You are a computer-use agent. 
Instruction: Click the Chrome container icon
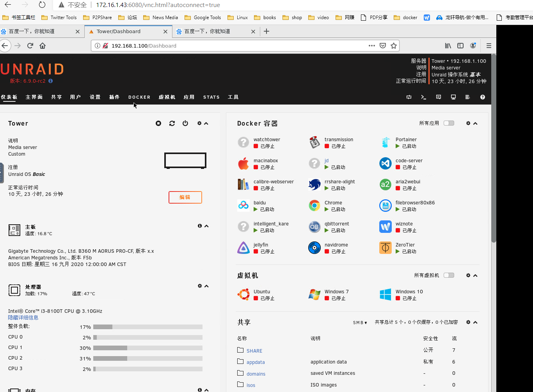(x=314, y=206)
